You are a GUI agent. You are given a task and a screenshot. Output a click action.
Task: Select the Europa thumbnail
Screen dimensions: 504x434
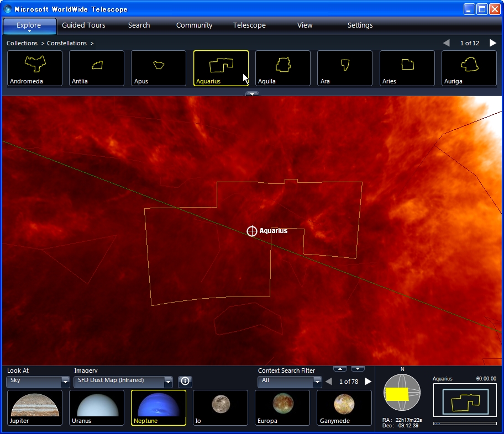point(282,408)
